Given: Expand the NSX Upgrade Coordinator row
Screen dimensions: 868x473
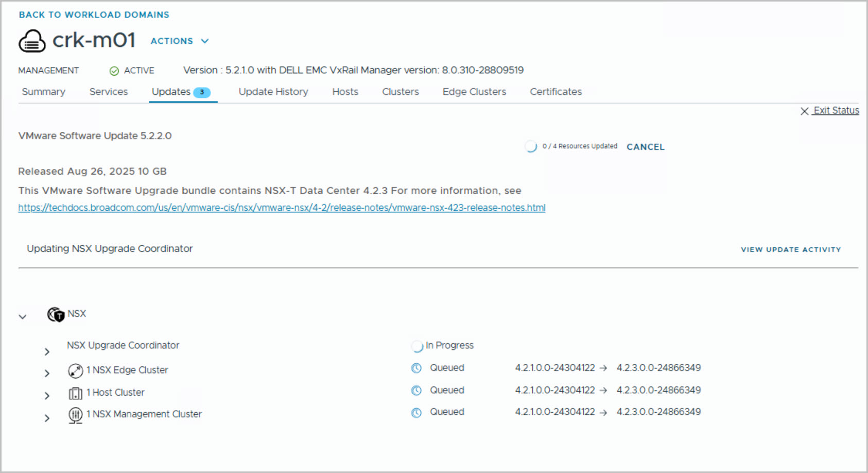Looking at the screenshot, I should point(47,352).
